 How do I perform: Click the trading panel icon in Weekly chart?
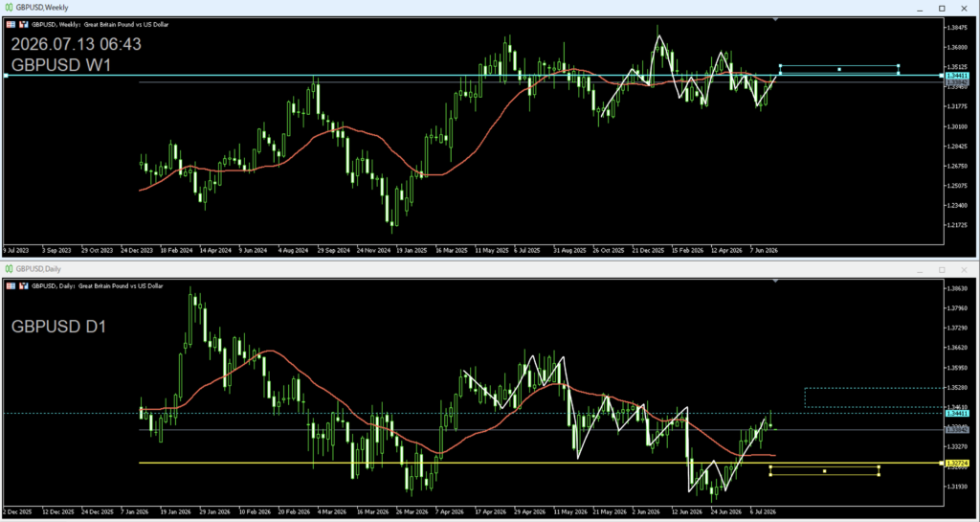pyautogui.click(x=24, y=24)
